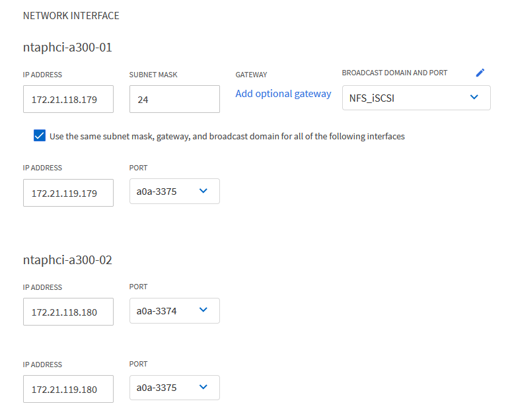The image size is (510, 420).
Task: Click the BROADCAST DOMAIN AND PORT label
Action: point(394,73)
